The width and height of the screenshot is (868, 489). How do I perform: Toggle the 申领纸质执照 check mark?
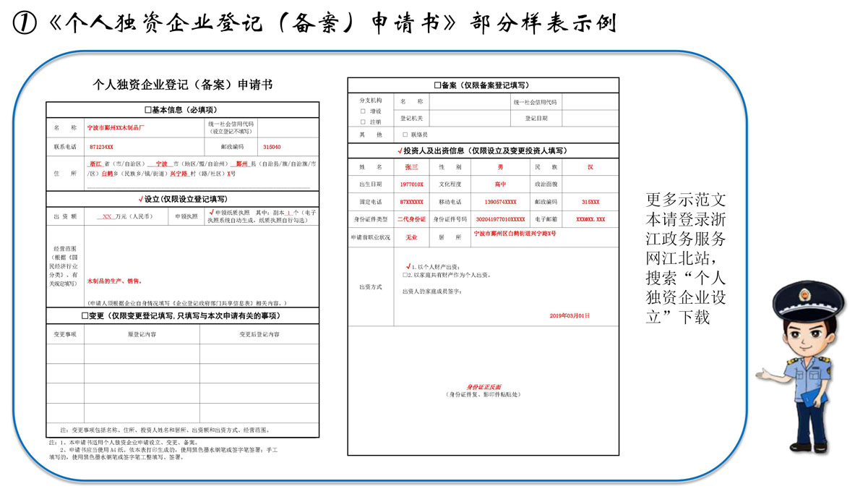(x=210, y=213)
